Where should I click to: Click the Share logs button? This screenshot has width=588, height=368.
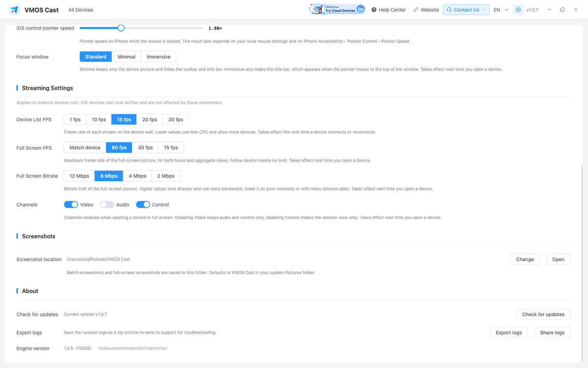click(x=552, y=332)
